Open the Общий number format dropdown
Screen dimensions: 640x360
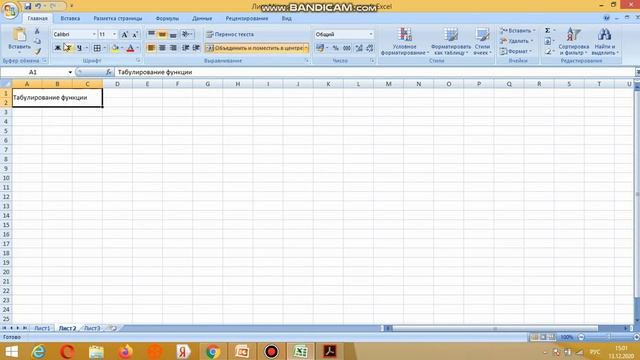(x=371, y=34)
